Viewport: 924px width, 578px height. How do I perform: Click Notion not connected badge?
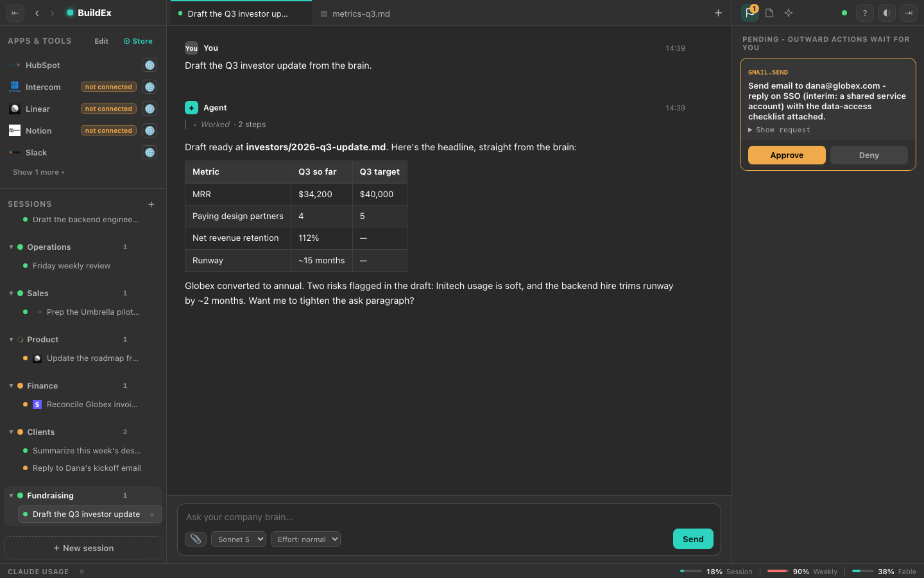[x=108, y=130]
